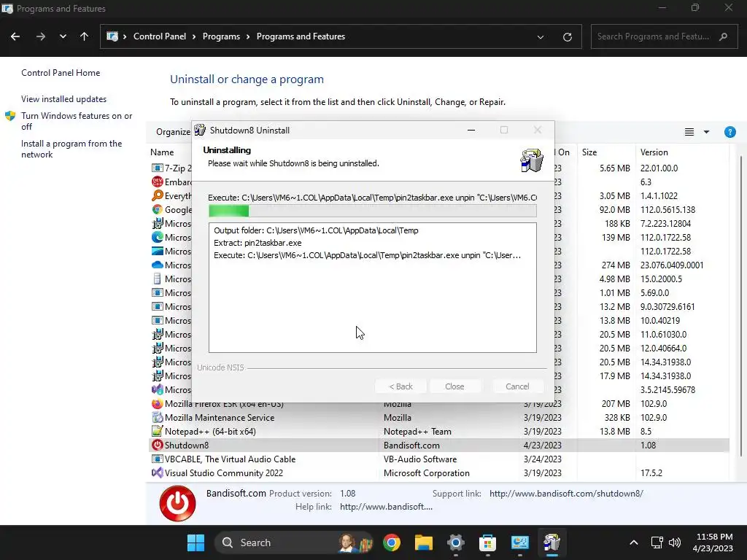
Task: Click the Mozilla Firefox ESR icon
Action: point(157,404)
